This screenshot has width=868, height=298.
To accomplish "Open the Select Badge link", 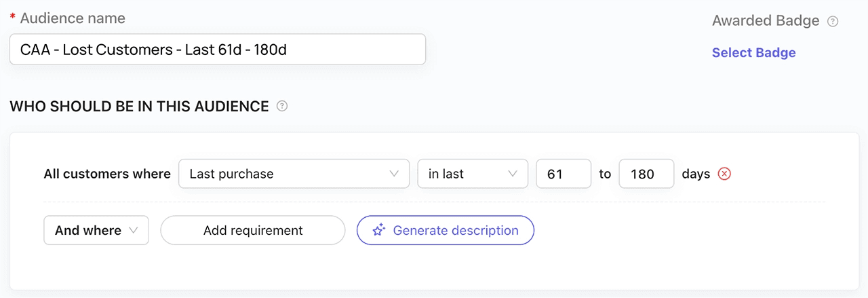I will [x=753, y=53].
